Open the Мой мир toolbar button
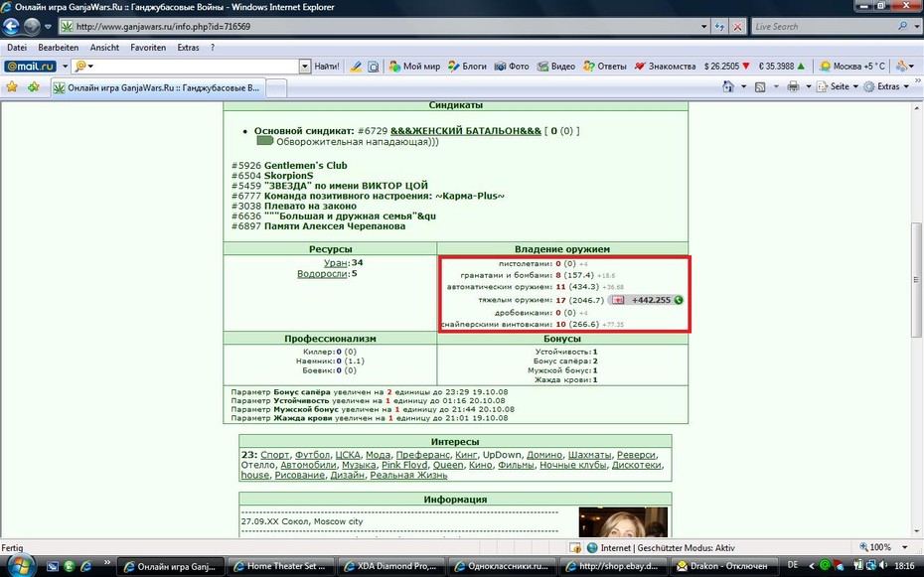Viewport: 924px width, 577px height. click(415, 67)
